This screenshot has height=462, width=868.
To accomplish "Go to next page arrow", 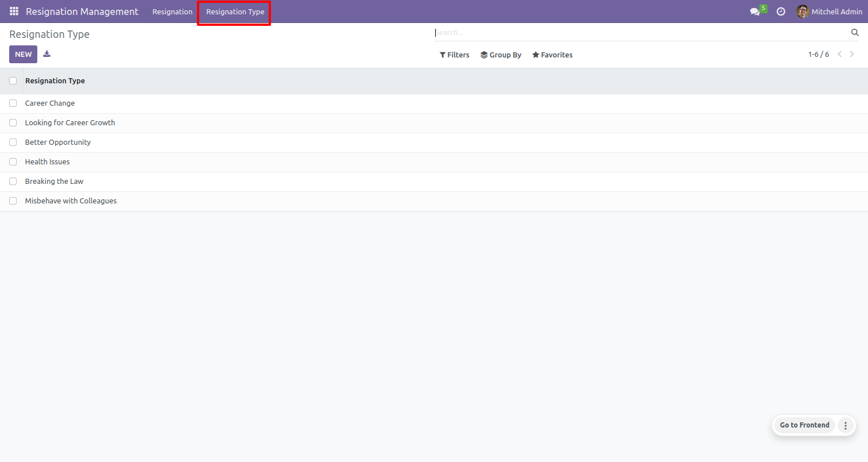I will click(852, 55).
